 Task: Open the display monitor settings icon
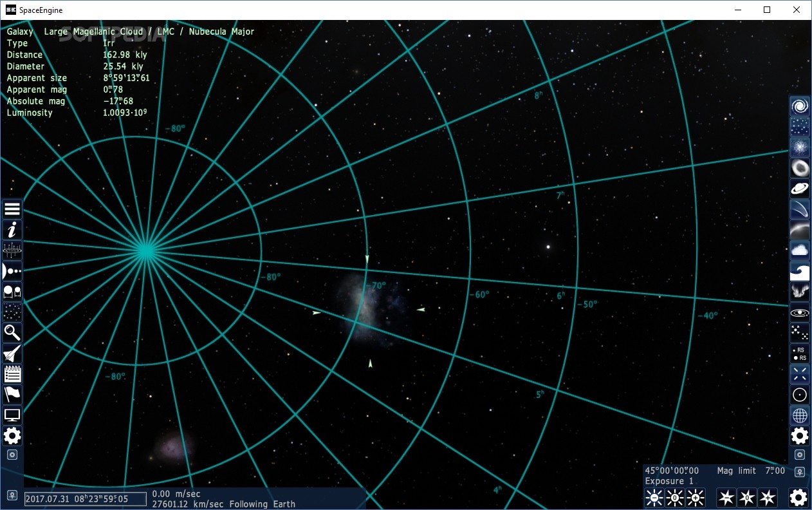point(12,415)
